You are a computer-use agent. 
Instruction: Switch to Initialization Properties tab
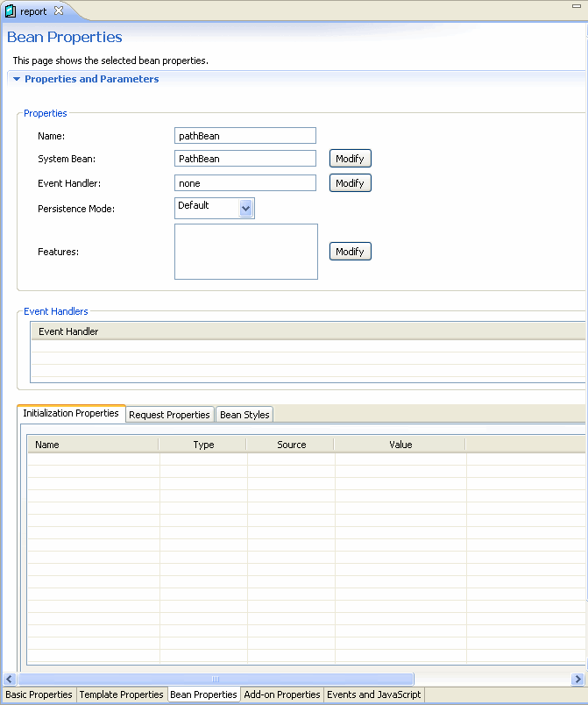(71, 413)
